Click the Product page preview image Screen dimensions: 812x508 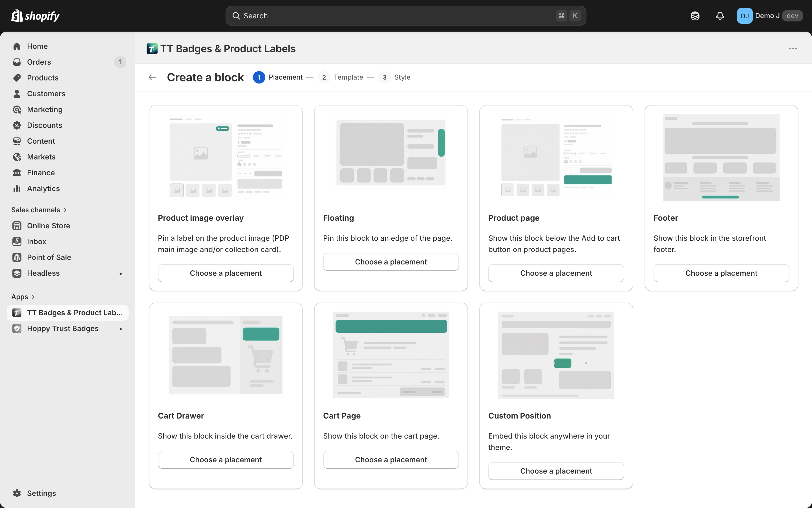tap(556, 157)
